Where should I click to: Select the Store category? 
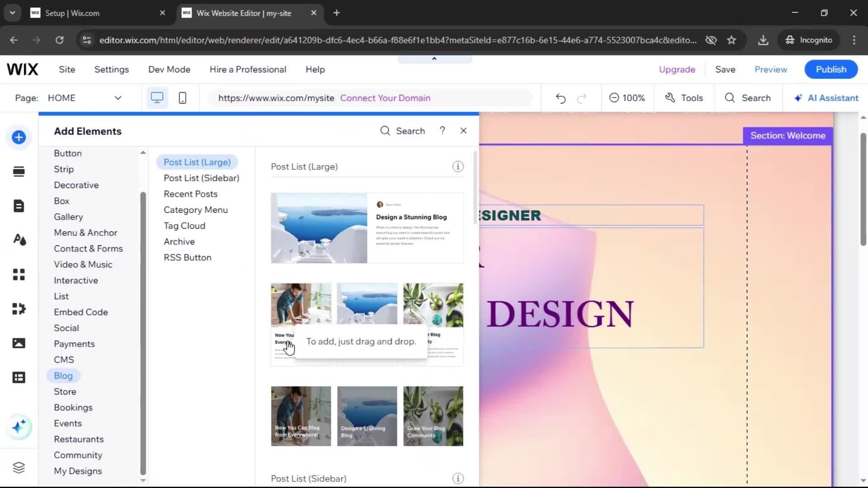tap(65, 392)
